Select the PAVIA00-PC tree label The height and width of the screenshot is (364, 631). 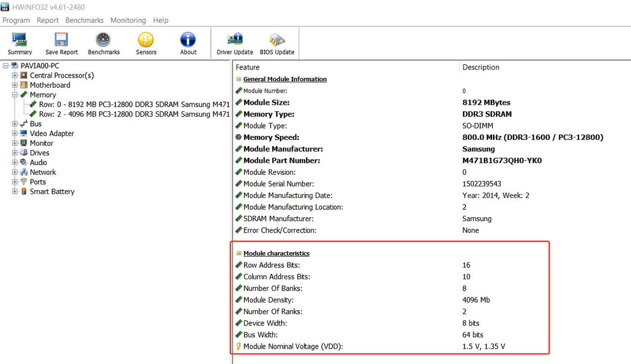coord(40,66)
